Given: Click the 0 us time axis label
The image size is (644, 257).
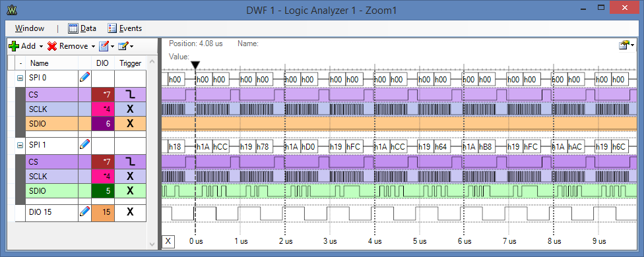Looking at the screenshot, I should 197,241.
